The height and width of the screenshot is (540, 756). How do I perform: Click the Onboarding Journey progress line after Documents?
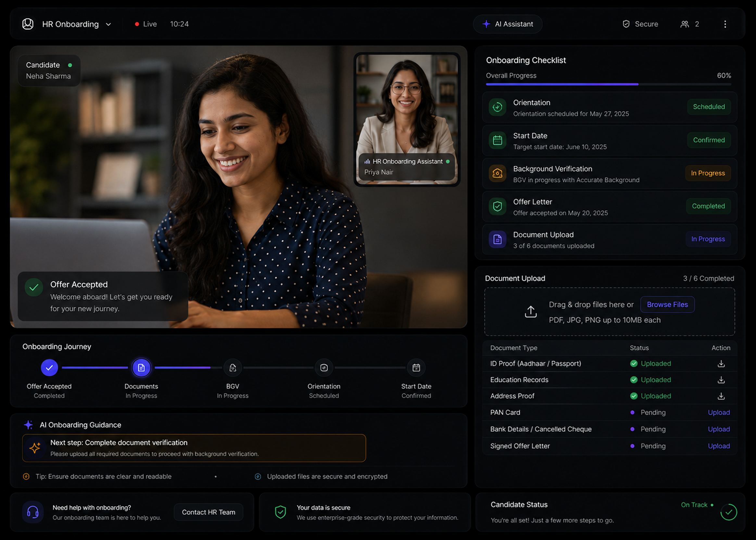tap(188, 368)
